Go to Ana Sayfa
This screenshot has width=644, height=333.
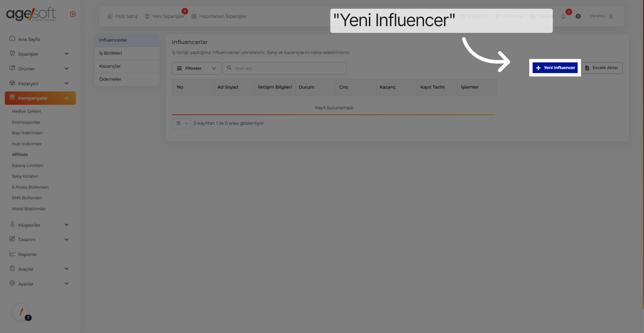pyautogui.click(x=29, y=39)
